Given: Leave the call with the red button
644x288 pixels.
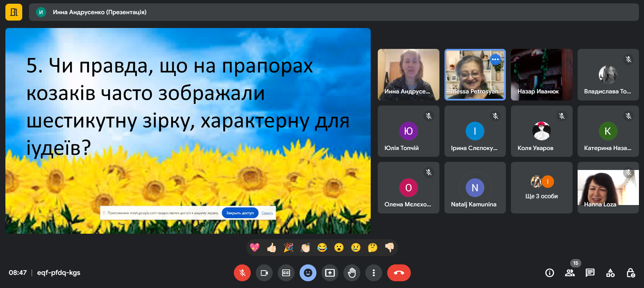Looking at the screenshot, I should pyautogui.click(x=399, y=273).
